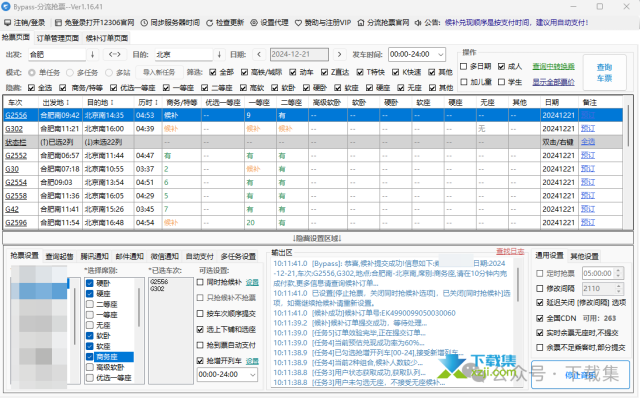
Task: Open the 查询起售 tab
Action: tap(59, 257)
